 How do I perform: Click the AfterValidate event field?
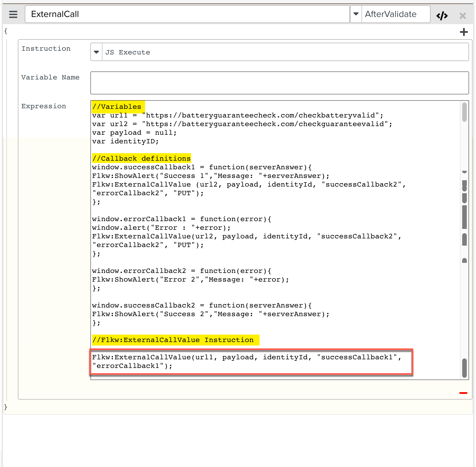396,14
